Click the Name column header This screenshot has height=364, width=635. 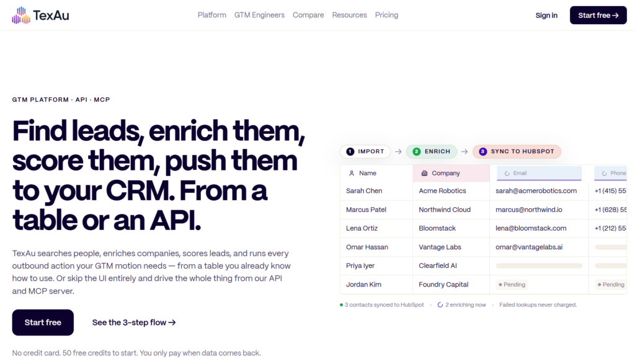click(376, 173)
